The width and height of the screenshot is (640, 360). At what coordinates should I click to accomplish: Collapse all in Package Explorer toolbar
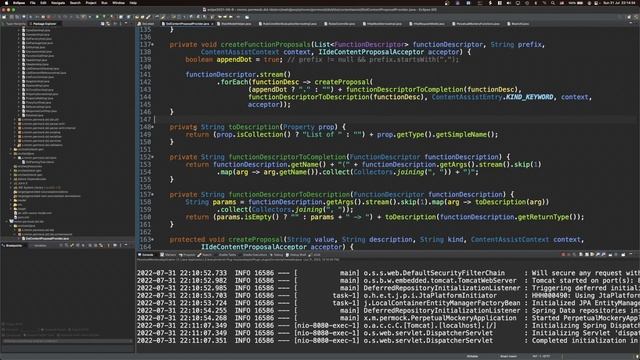[102, 24]
